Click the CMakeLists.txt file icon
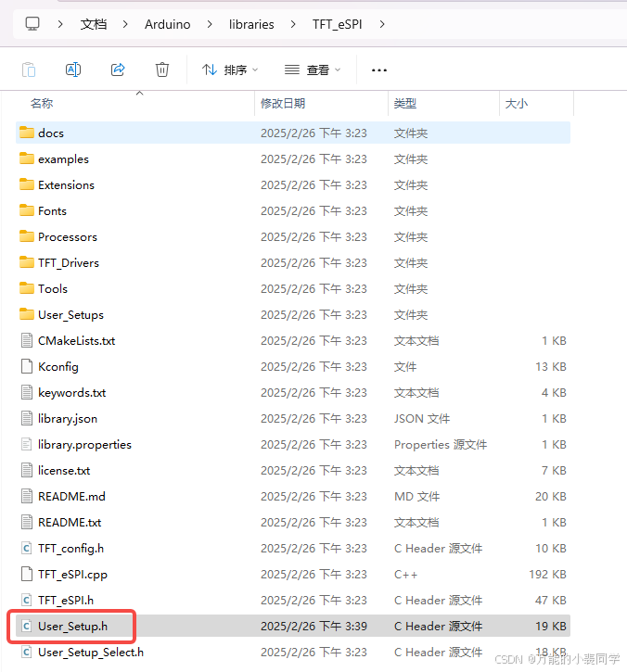Screen dimensions: 627x672 [27, 340]
